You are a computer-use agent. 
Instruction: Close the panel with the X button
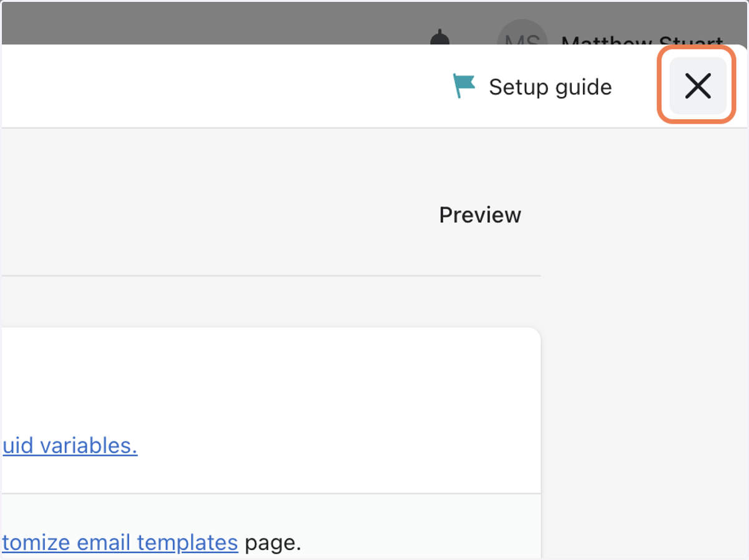698,86
